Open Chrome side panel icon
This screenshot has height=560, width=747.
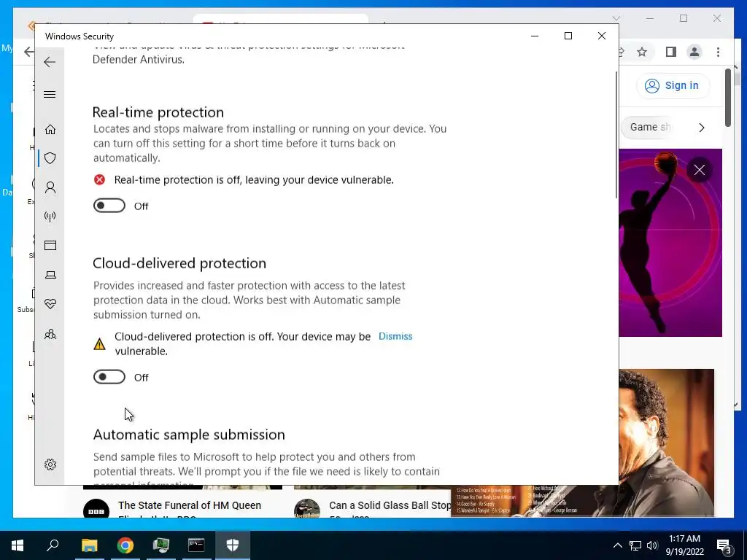(671, 52)
